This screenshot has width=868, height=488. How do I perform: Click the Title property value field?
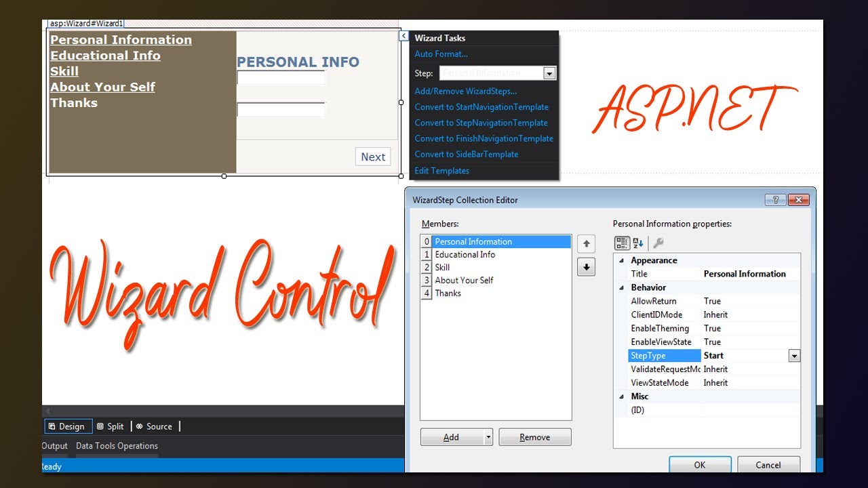click(751, 274)
